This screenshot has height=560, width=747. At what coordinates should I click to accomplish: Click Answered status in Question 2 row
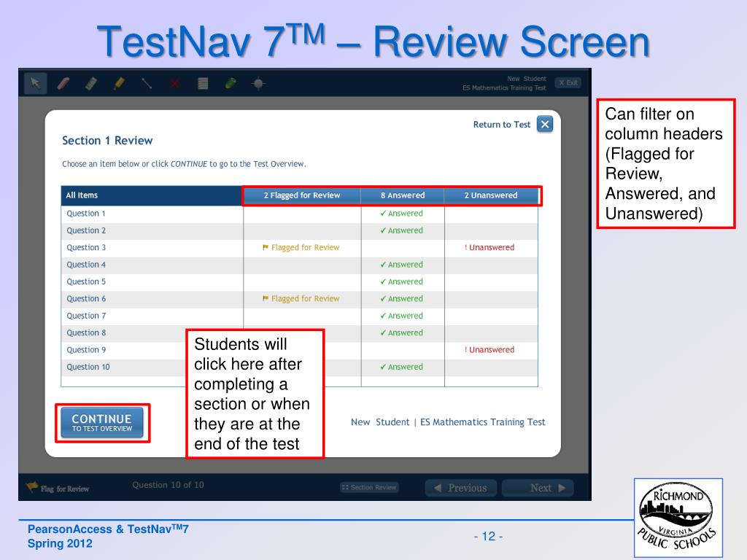coord(402,230)
